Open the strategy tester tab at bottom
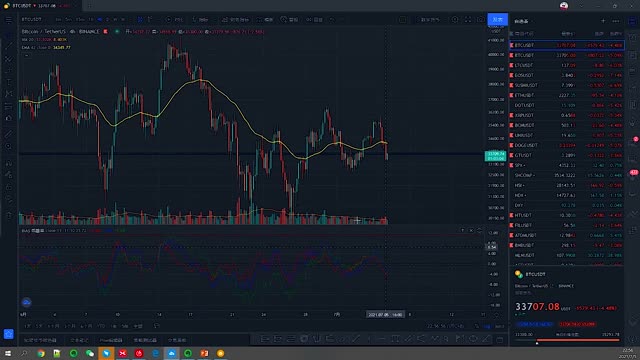 coord(145,340)
